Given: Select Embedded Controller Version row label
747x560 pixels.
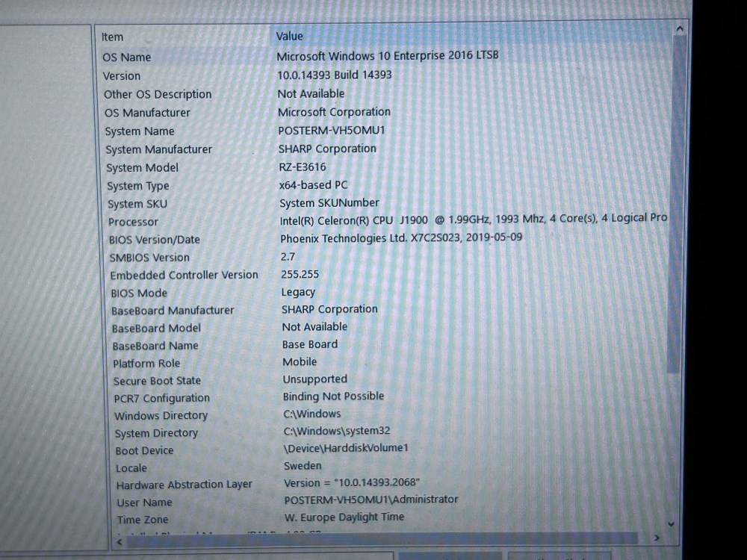Looking at the screenshot, I should click(x=185, y=276).
